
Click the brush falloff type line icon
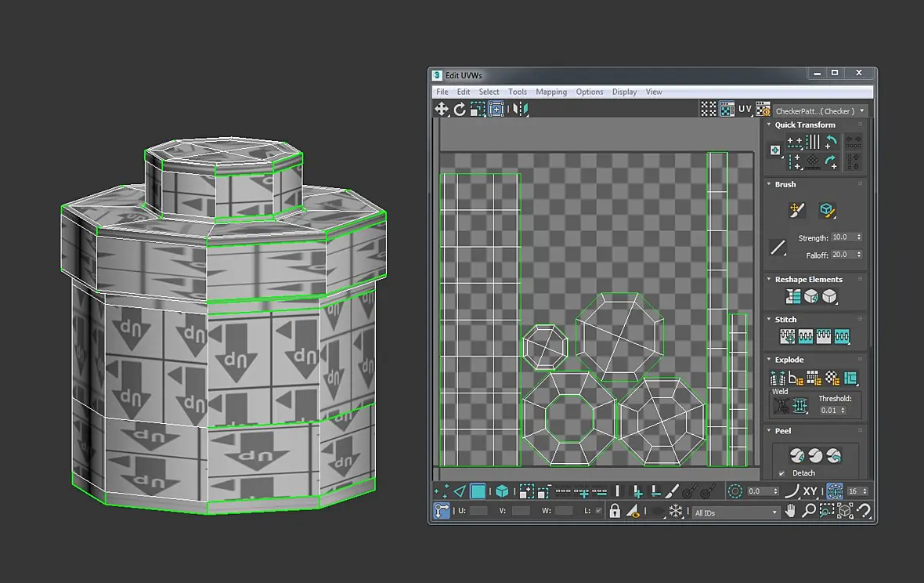click(x=778, y=248)
